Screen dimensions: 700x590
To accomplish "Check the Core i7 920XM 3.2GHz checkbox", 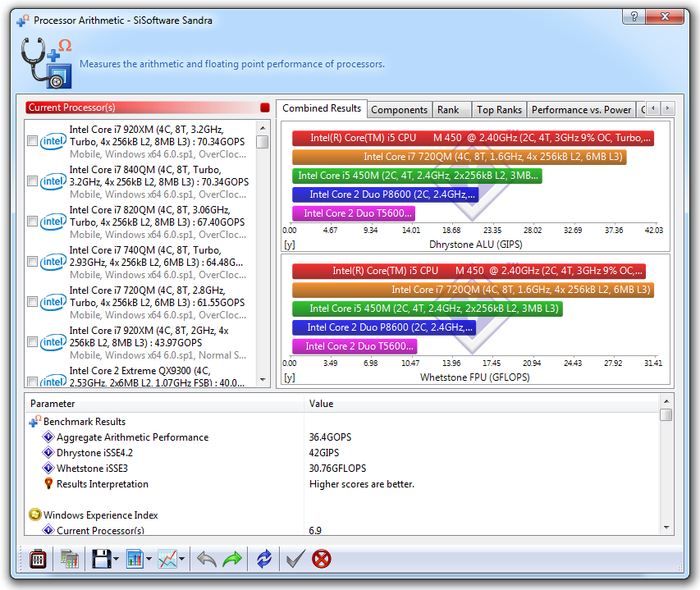I will tap(32, 141).
